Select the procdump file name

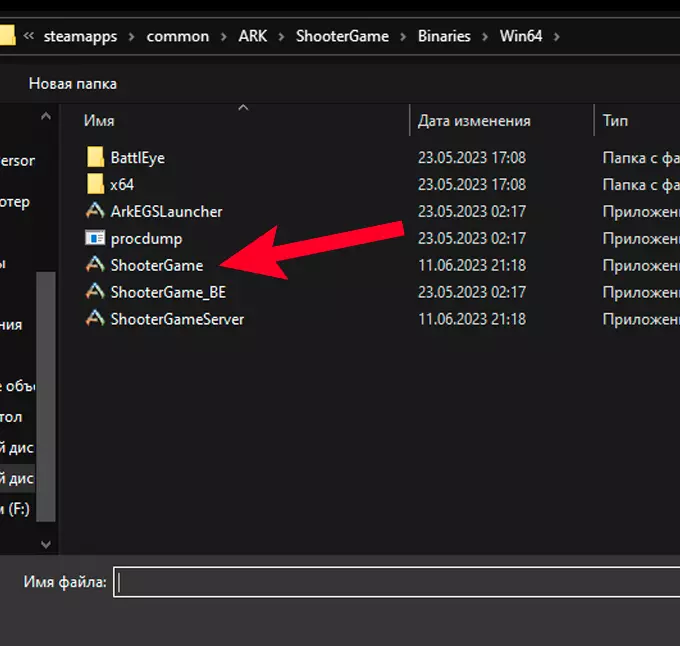point(146,239)
